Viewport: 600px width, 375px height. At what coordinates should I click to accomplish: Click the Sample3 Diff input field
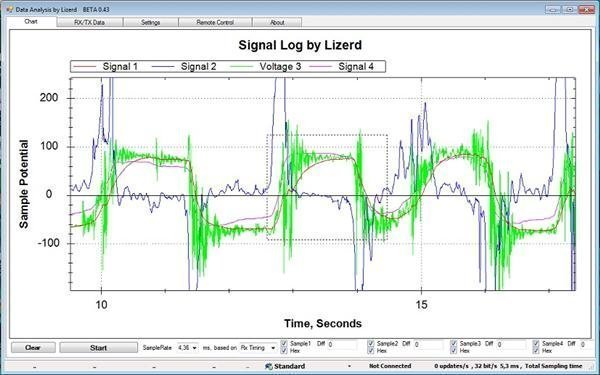(x=512, y=344)
